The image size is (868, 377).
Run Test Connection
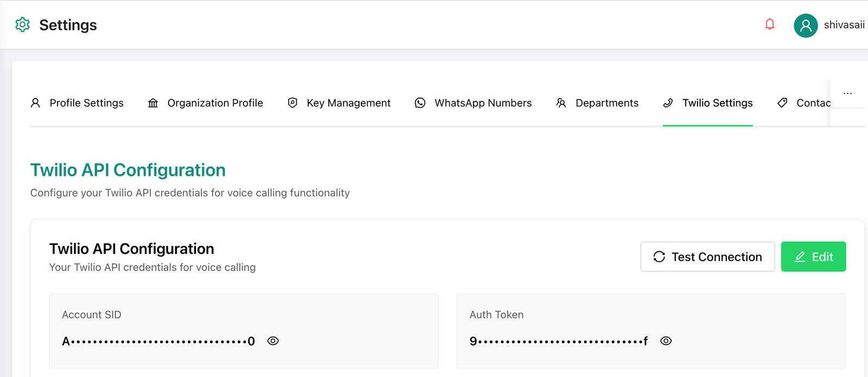pos(707,257)
